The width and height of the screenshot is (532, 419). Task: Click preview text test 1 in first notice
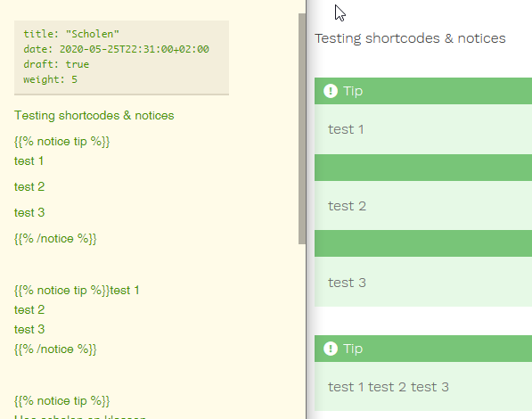(x=346, y=129)
